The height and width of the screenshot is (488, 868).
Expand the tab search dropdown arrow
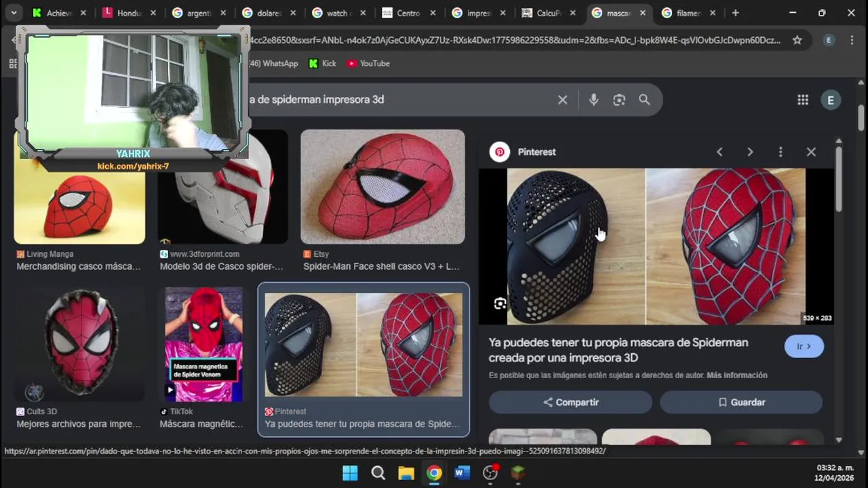click(x=14, y=13)
